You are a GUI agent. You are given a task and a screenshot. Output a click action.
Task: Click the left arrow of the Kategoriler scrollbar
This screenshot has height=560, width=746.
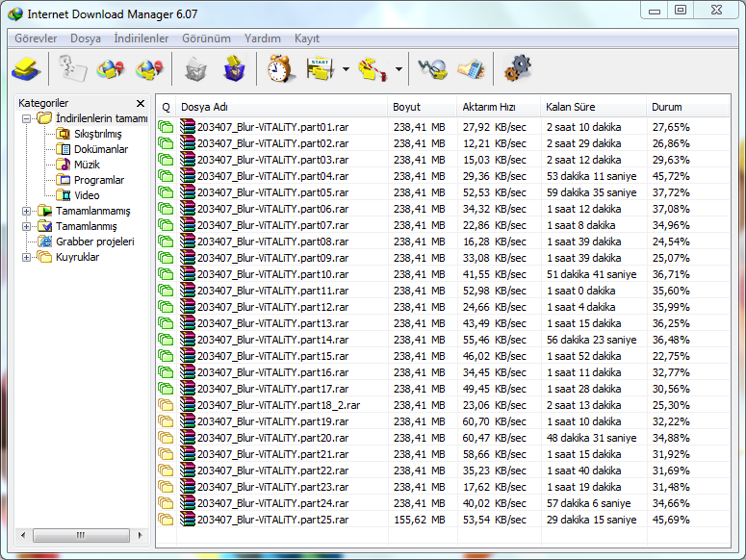point(23,535)
